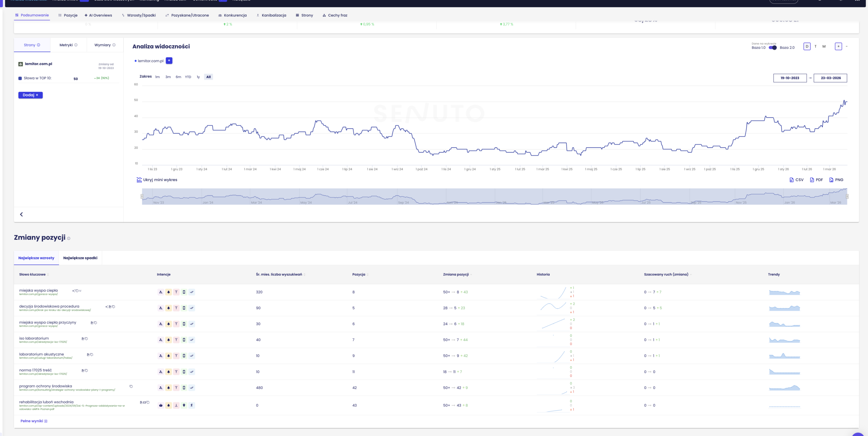
Task: Select weekly granularity button T
Action: (815, 46)
